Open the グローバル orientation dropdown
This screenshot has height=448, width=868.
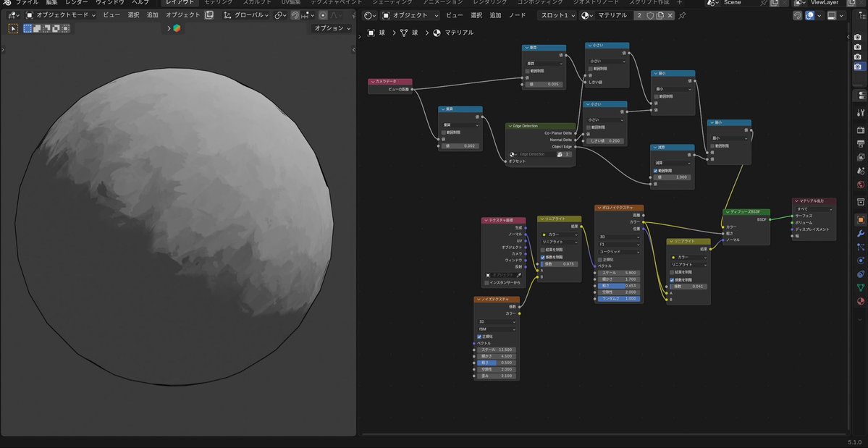tap(246, 15)
